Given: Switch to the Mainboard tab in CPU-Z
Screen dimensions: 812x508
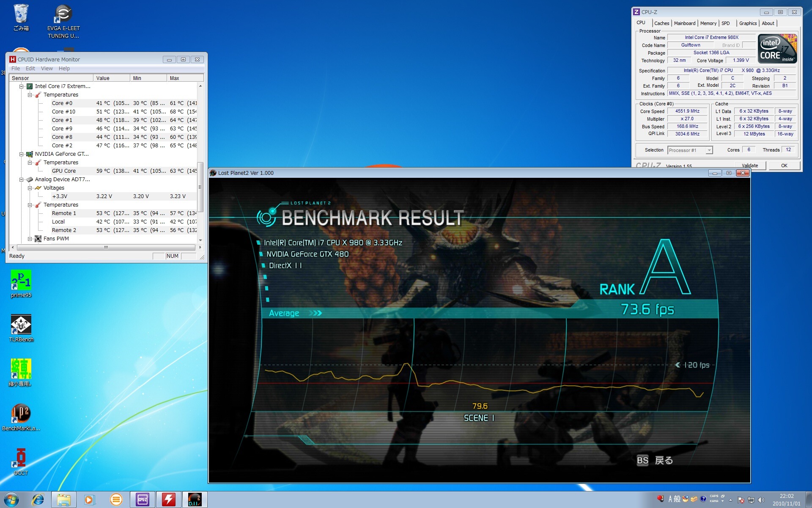Looking at the screenshot, I should (x=684, y=23).
